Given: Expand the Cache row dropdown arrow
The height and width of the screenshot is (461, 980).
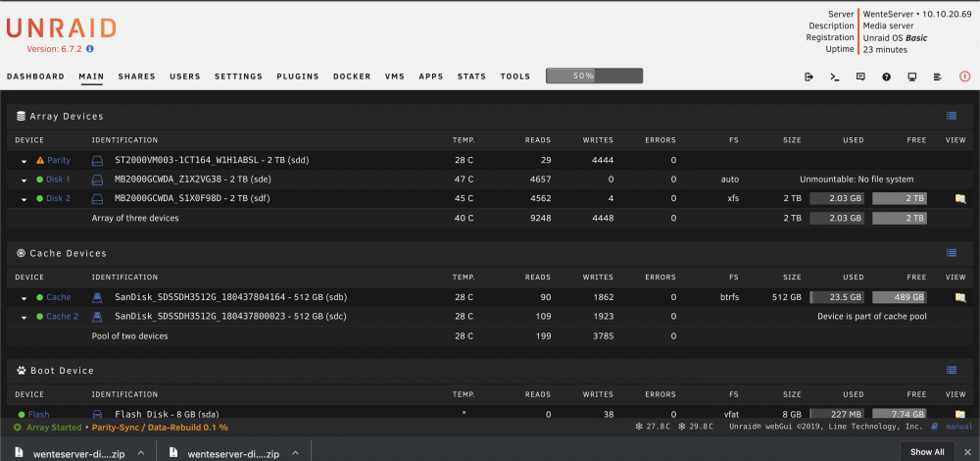Looking at the screenshot, I should pyautogui.click(x=24, y=298).
